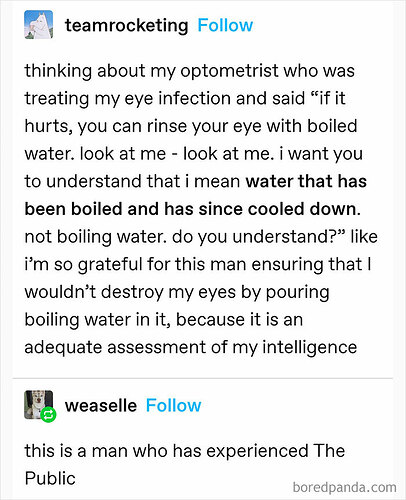Viewport: 406px width, 500px height.
Task: Click the bold text 'water that has'
Action: [x=306, y=181]
